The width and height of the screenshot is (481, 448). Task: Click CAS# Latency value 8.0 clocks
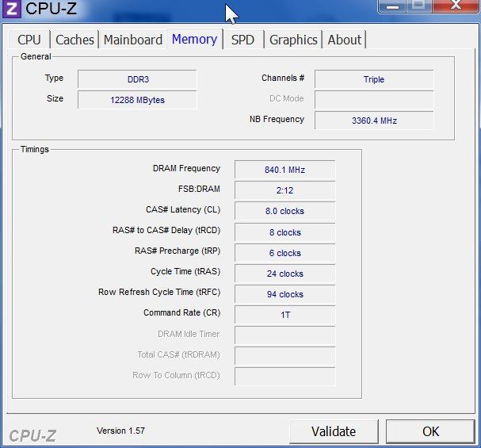(x=284, y=211)
